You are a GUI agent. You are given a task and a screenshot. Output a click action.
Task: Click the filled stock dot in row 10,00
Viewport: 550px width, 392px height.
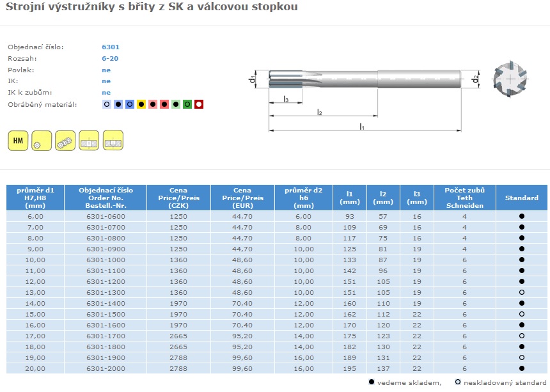pos(522,260)
